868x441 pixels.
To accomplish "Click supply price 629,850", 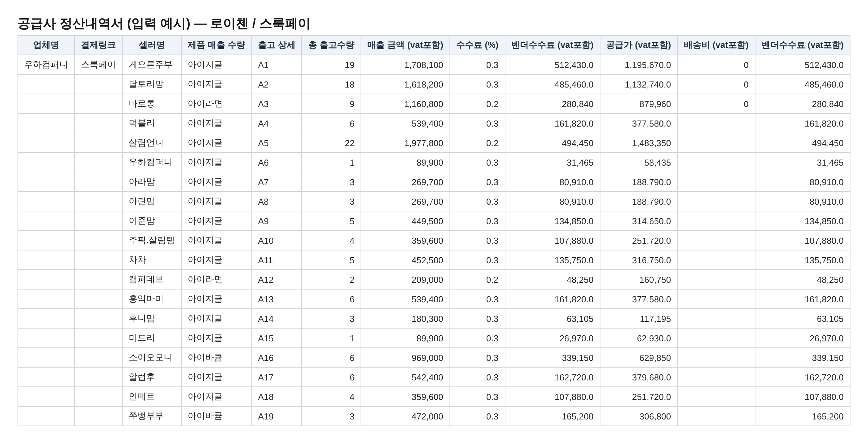I will pyautogui.click(x=639, y=358).
